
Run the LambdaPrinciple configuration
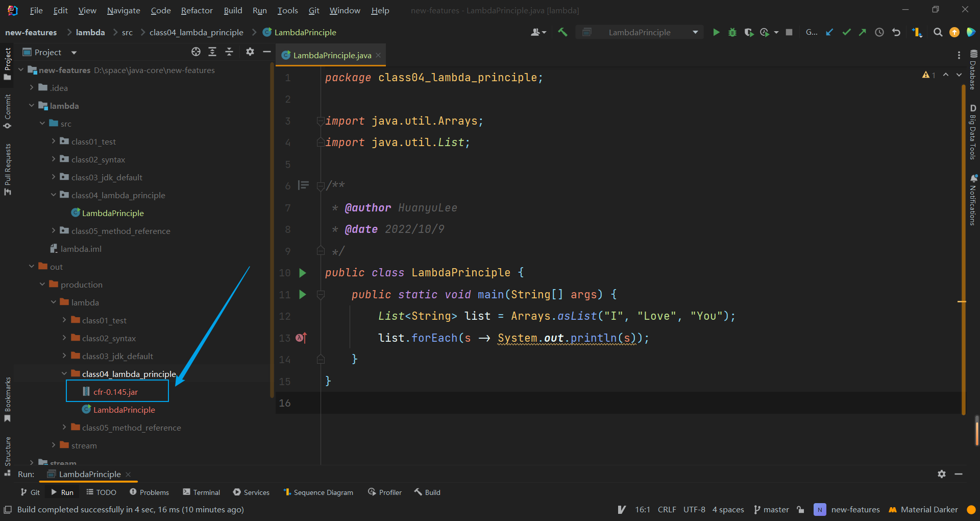click(x=716, y=32)
